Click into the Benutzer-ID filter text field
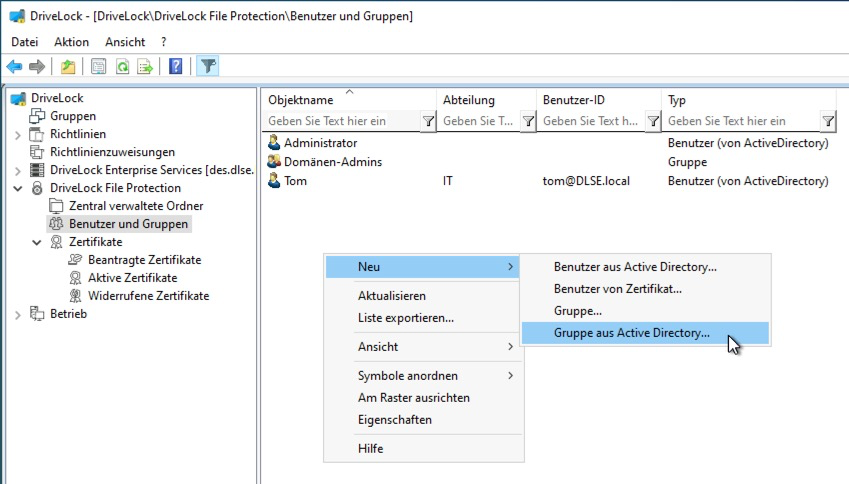The height and width of the screenshot is (484, 849). click(x=592, y=121)
